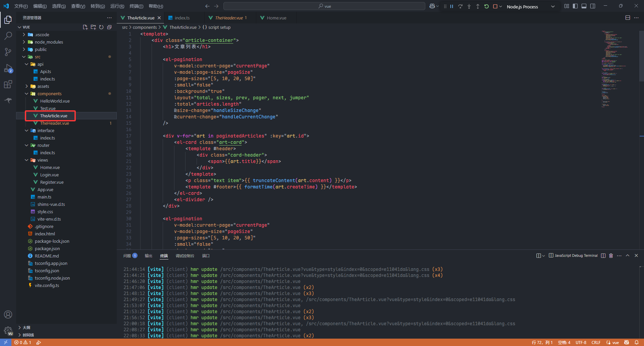This screenshot has width=644, height=346.
Task: Toggle the primary side bar visibility
Action: [x=575, y=6]
